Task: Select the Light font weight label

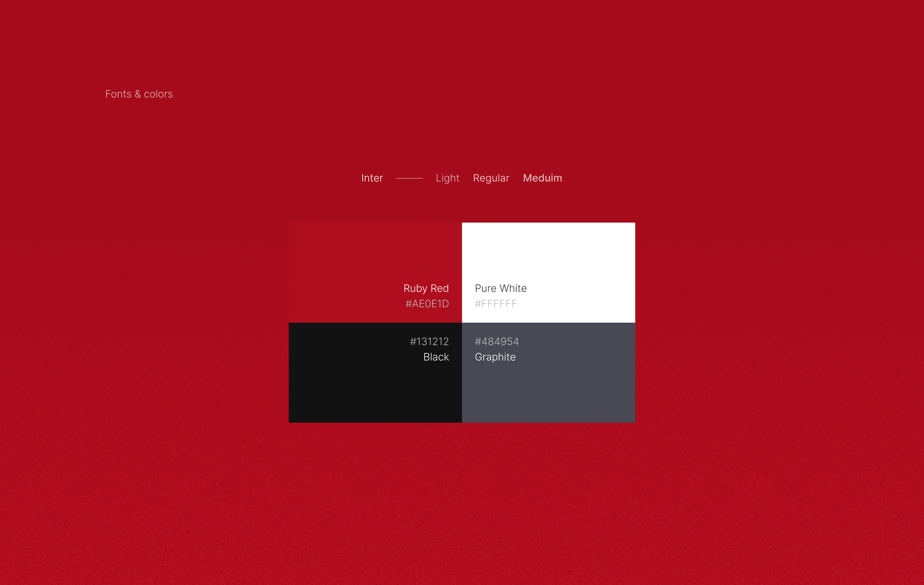Action: pyautogui.click(x=448, y=178)
